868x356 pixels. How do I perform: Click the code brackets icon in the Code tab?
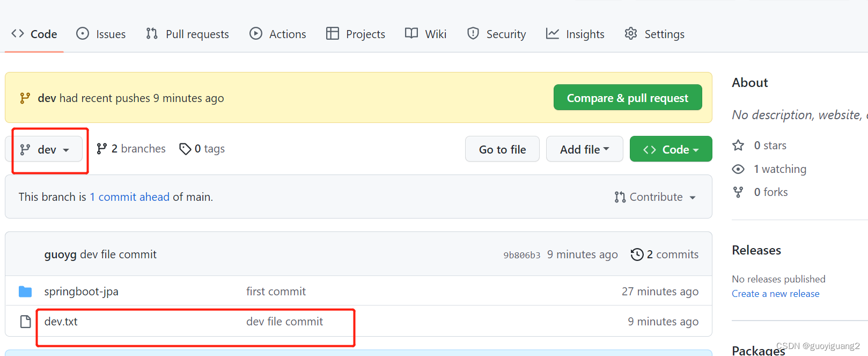[x=18, y=33]
